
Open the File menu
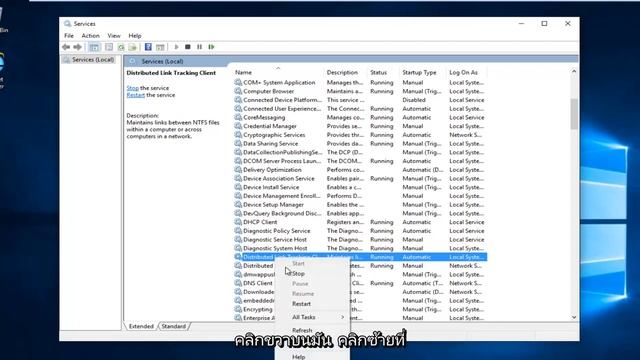point(69,36)
